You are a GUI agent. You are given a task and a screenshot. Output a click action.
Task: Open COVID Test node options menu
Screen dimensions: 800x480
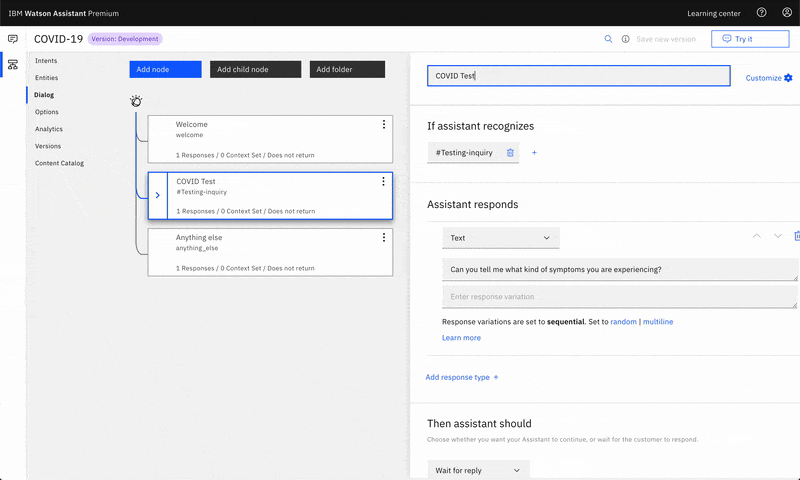tap(383, 182)
